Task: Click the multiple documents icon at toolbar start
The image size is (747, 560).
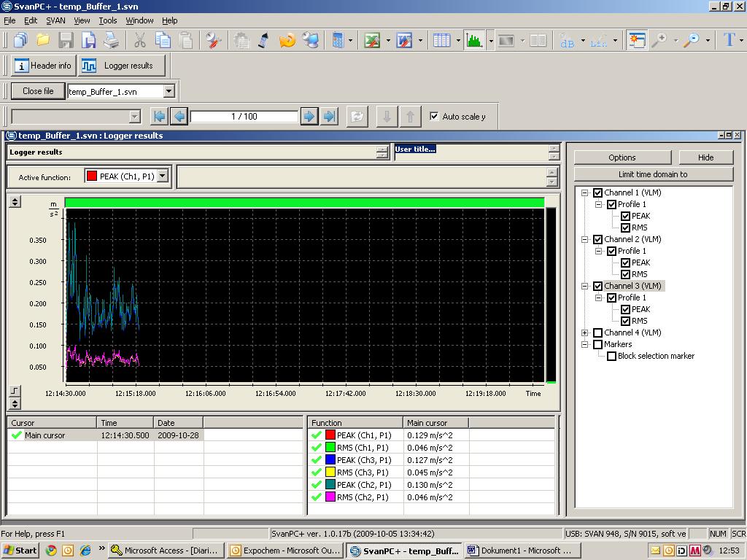Action: 20,41
